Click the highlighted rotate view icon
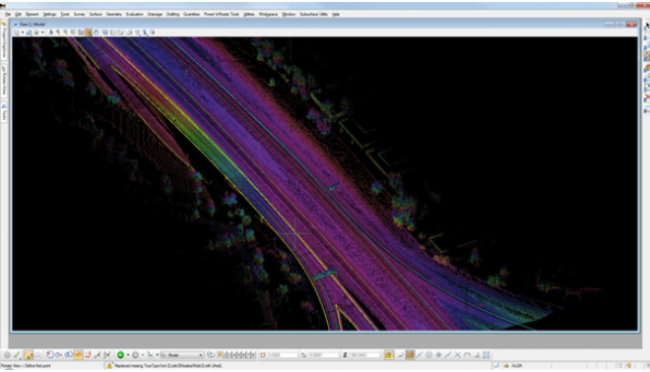The image size is (650, 372). point(88,32)
